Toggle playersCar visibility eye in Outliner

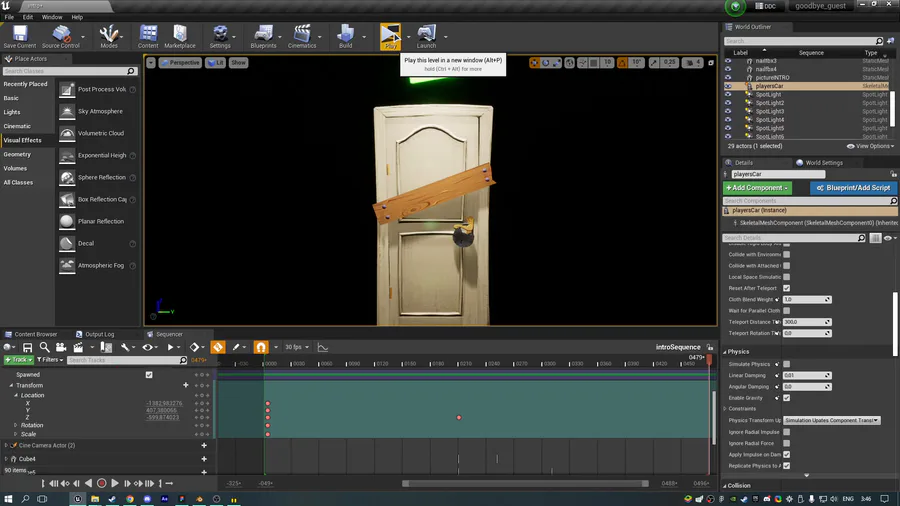(728, 86)
